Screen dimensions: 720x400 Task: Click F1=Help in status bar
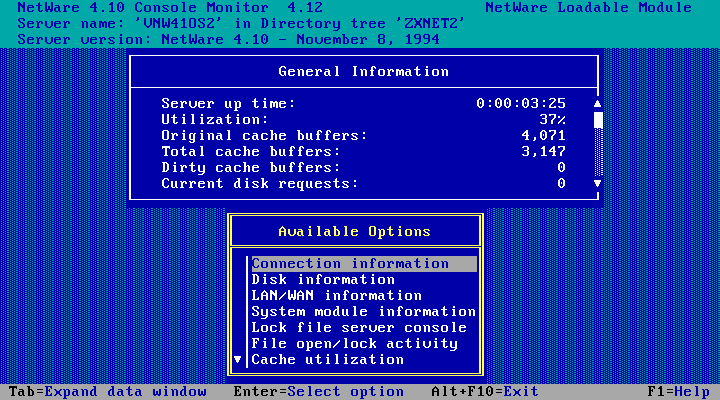[678, 392]
